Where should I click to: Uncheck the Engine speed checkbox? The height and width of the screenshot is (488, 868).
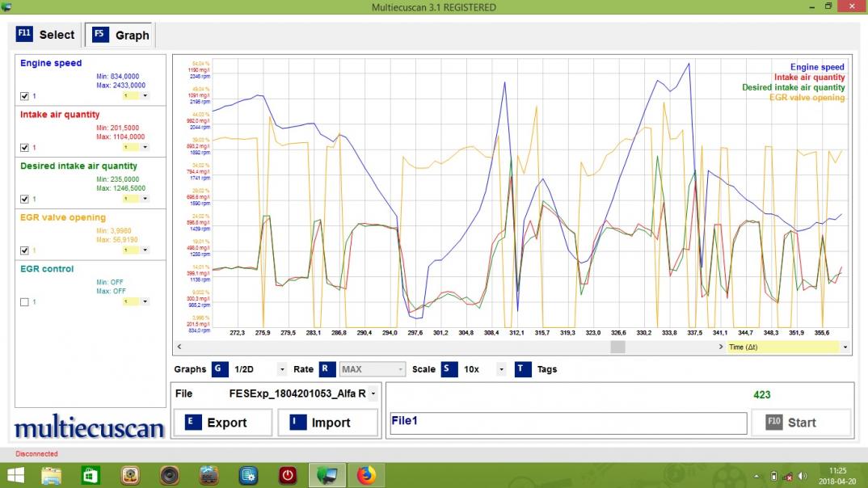pyautogui.click(x=24, y=96)
